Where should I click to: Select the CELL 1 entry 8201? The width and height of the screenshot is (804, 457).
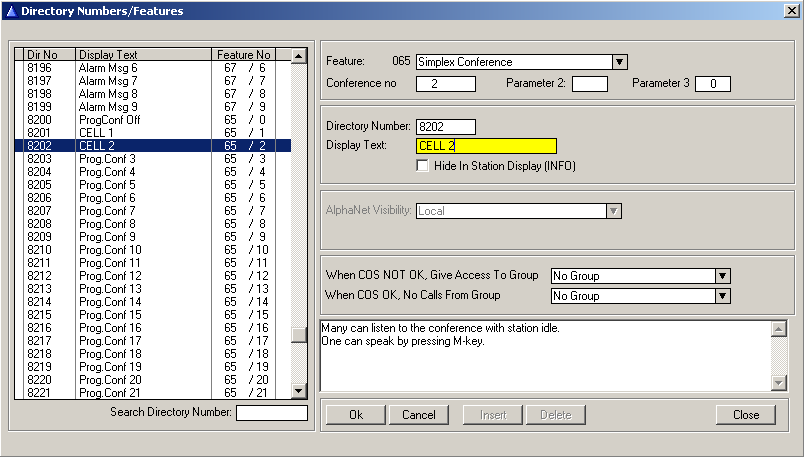pos(150,133)
